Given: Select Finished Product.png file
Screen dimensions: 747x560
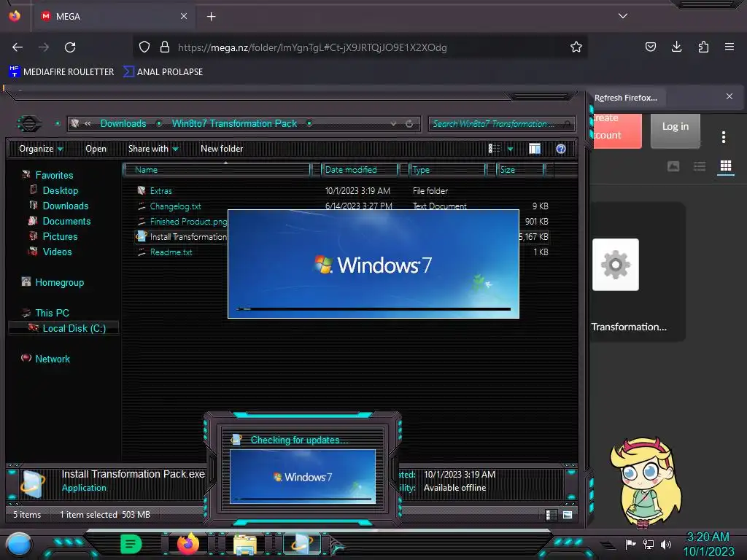Looking at the screenshot, I should click(182, 222).
